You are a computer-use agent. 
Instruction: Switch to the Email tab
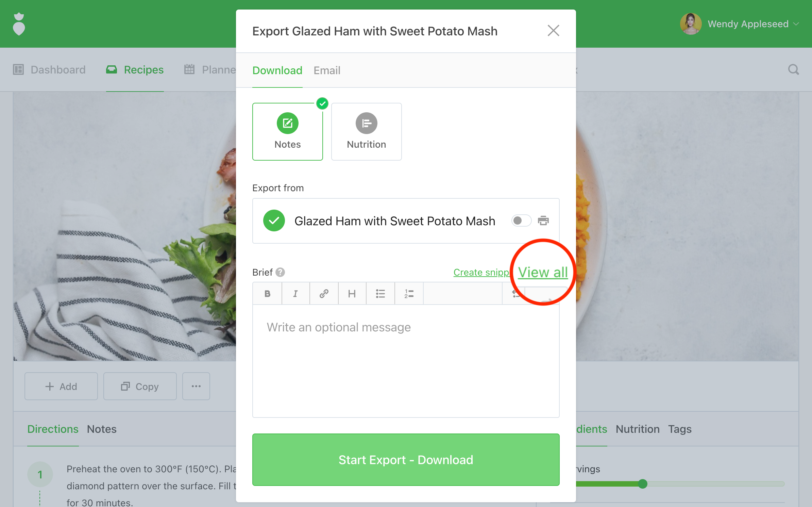pyautogui.click(x=326, y=70)
